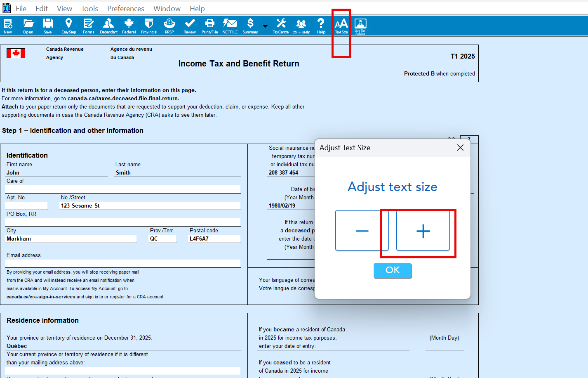Increase text size with the plus button

[x=423, y=231]
